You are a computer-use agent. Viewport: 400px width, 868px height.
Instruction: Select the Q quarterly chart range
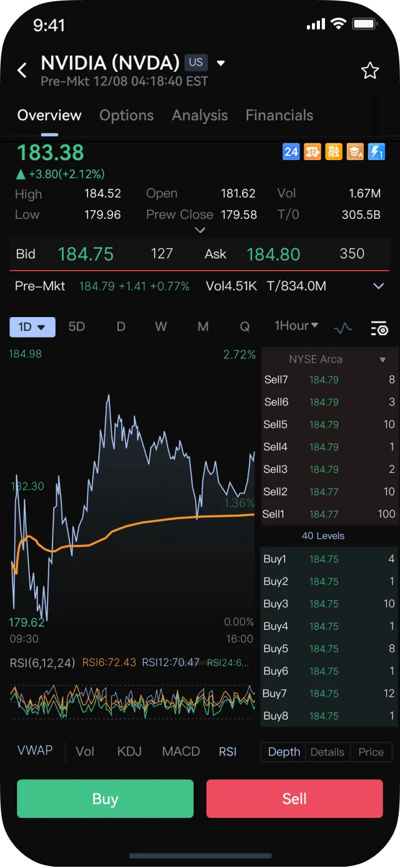245,327
